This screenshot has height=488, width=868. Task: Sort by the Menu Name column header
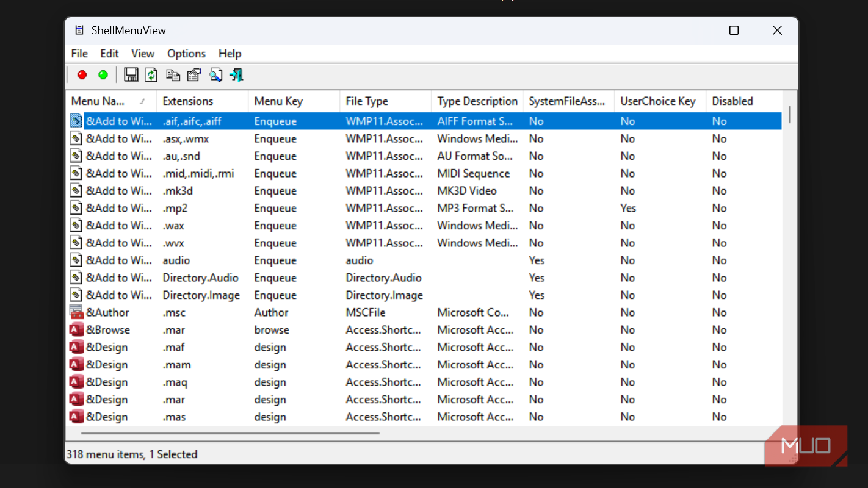pos(111,101)
